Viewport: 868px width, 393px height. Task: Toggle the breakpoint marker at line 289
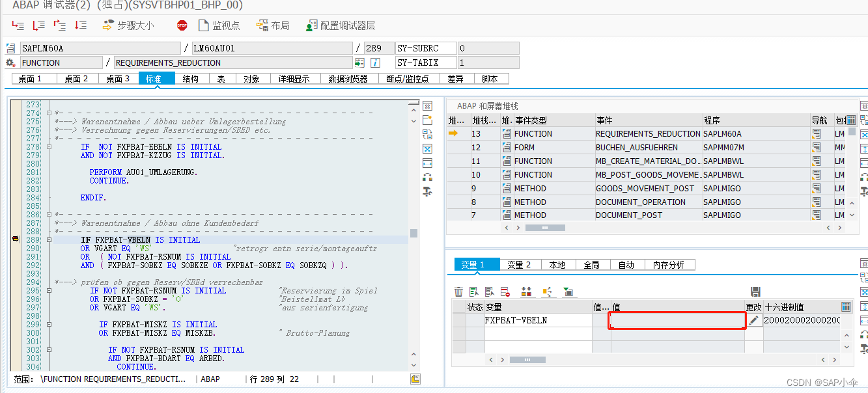click(x=15, y=239)
